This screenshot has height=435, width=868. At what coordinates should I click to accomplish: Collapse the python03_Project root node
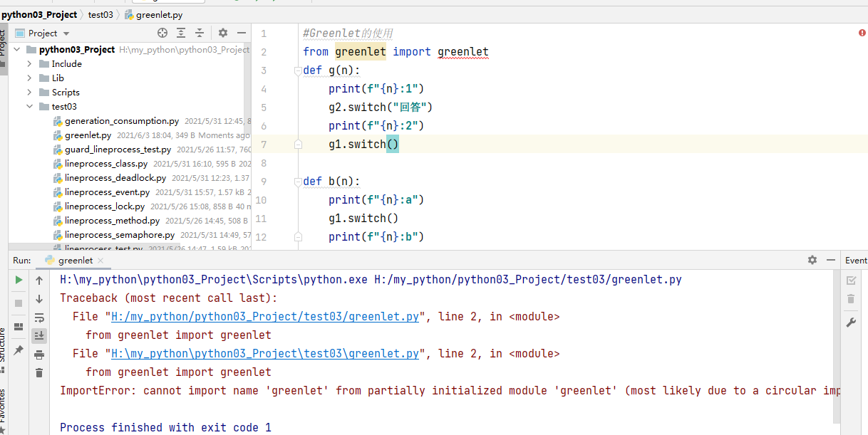17,50
